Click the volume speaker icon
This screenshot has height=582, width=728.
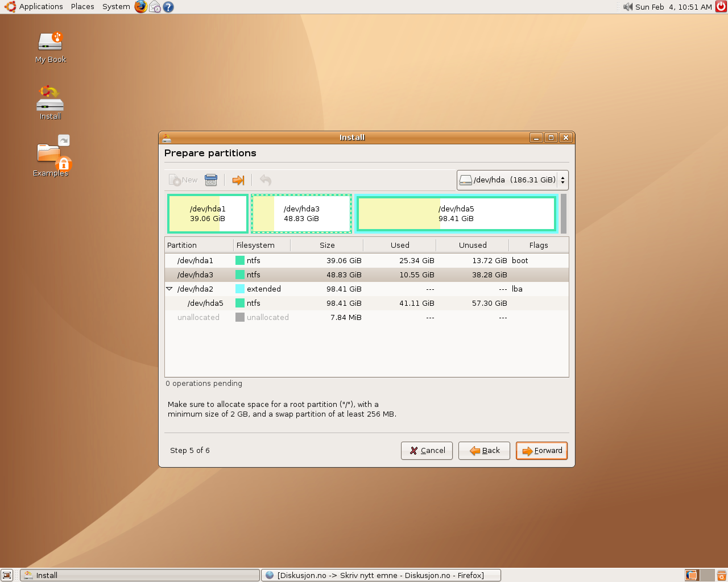[x=628, y=7]
